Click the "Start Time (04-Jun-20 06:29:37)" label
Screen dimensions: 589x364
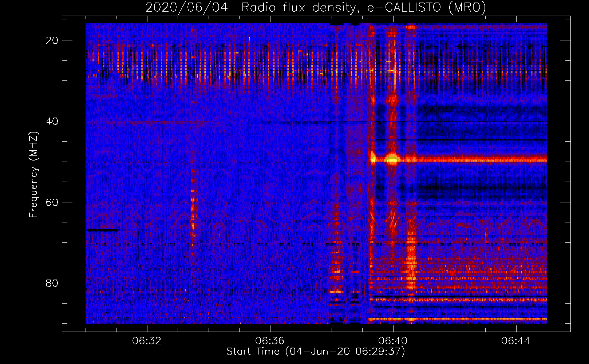(316, 352)
